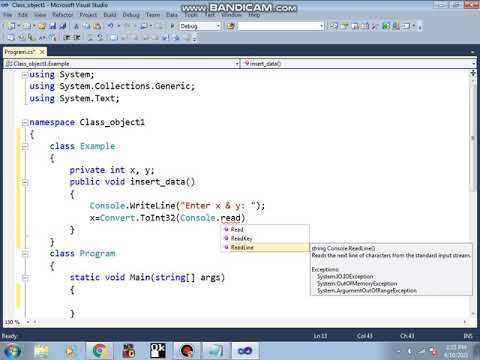Click the Paste clipboard icon
The image size is (480, 360).
(97, 26)
